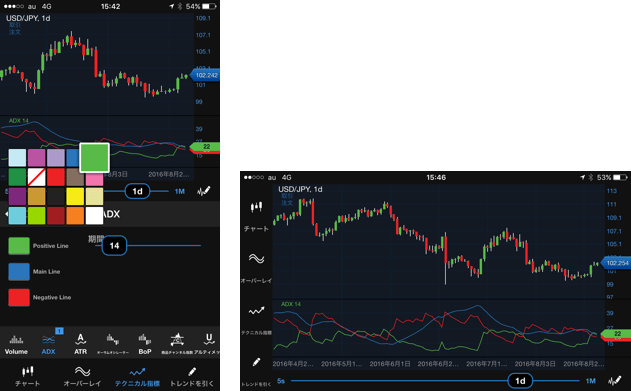Image resolution: width=631 pixels, height=391 pixels.
Task: Pick the dark red palette color
Action: 56,216
